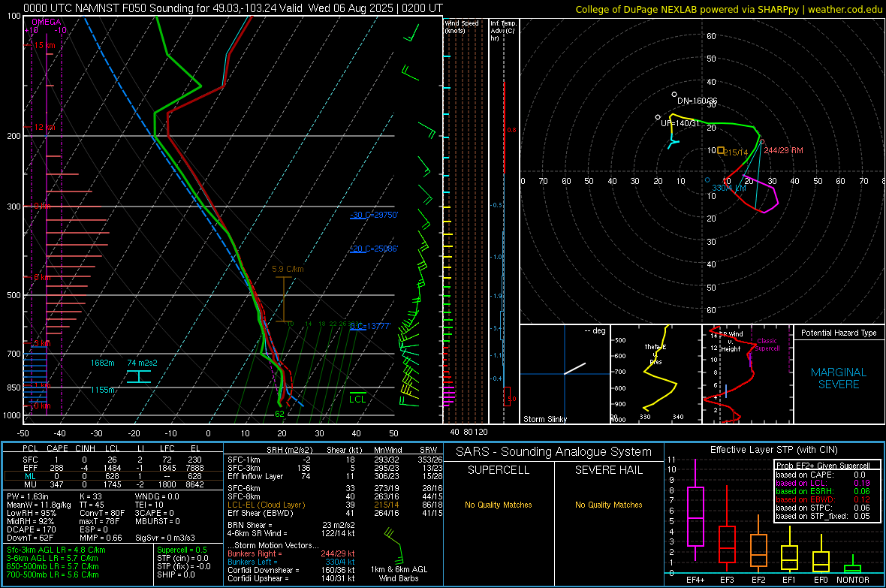Click the 'weather.cod.edu' NEXLAB credit text
The height and width of the screenshot is (588, 886).
point(845,9)
